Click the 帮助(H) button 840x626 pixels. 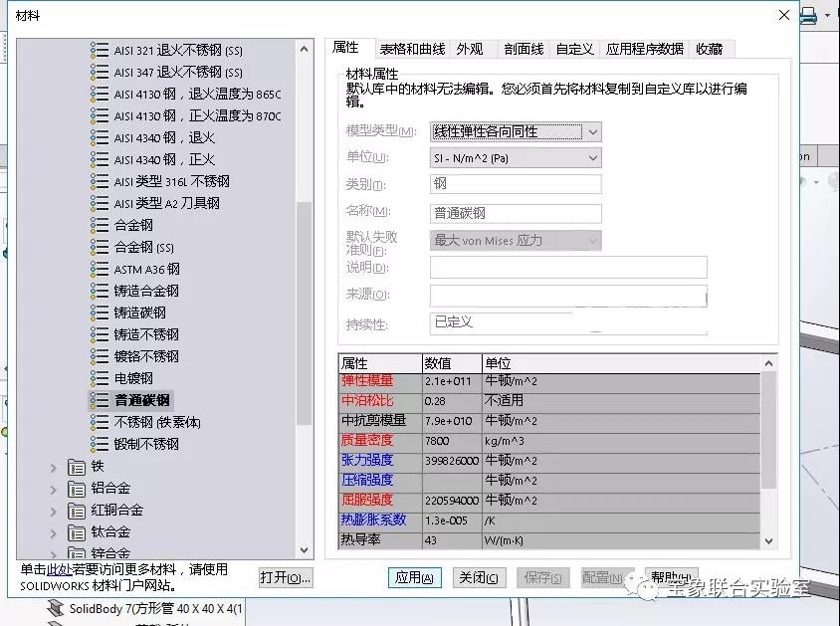tap(671, 576)
